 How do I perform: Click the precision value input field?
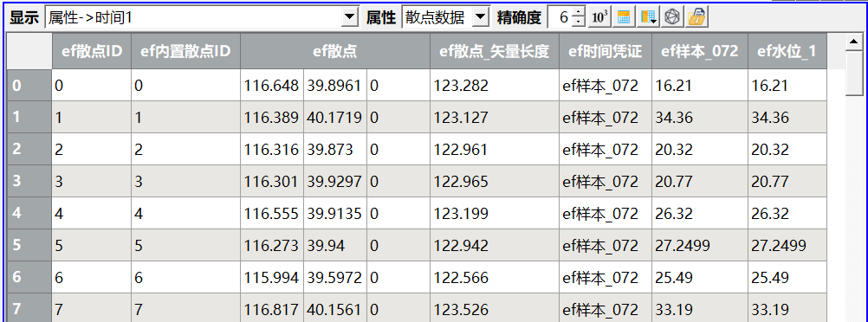point(560,17)
